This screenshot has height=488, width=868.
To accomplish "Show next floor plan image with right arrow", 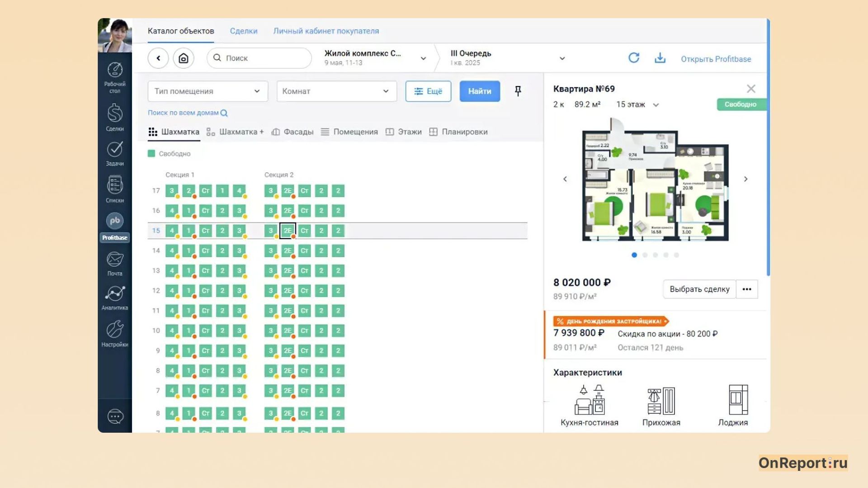I will [x=745, y=179].
